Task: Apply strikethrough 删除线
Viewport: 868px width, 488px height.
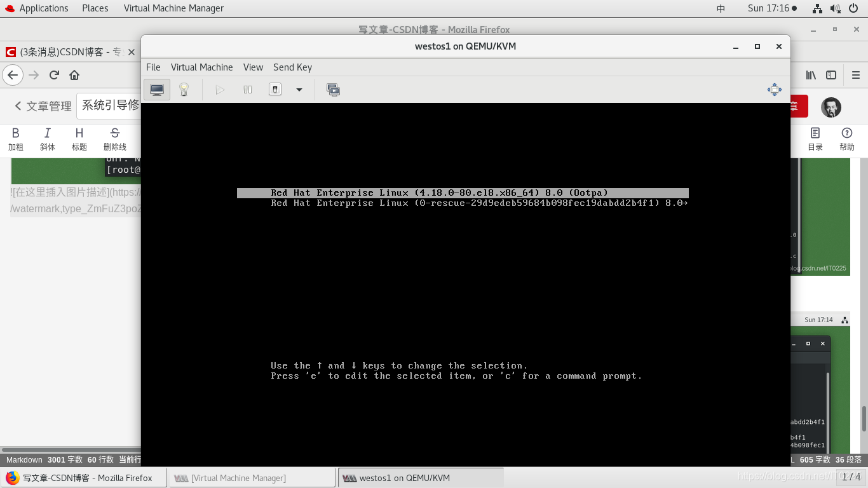Action: [115, 139]
